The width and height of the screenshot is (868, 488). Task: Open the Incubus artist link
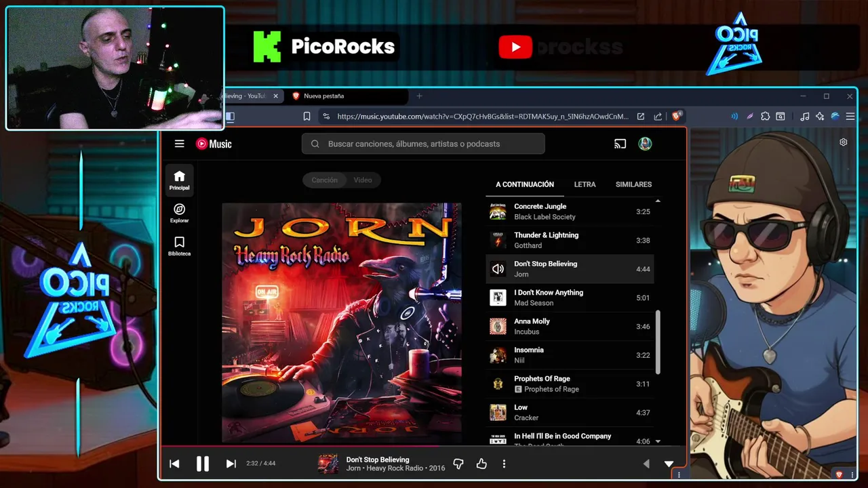(526, 331)
